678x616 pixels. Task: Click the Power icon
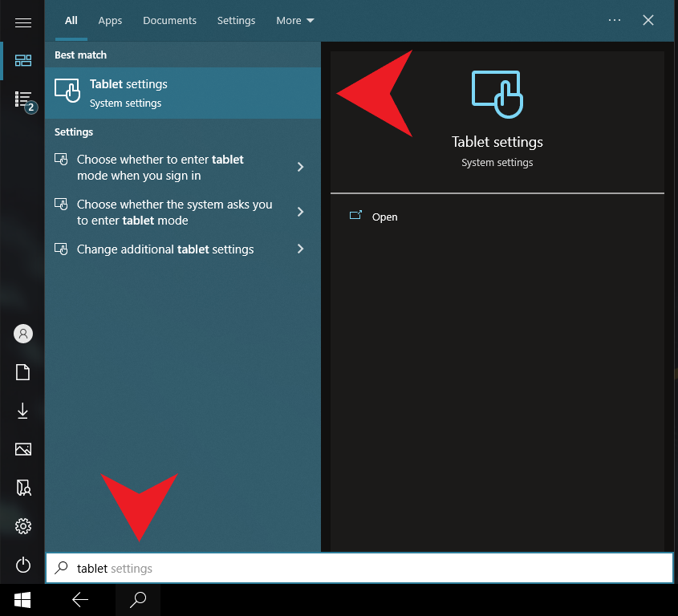coord(23,565)
